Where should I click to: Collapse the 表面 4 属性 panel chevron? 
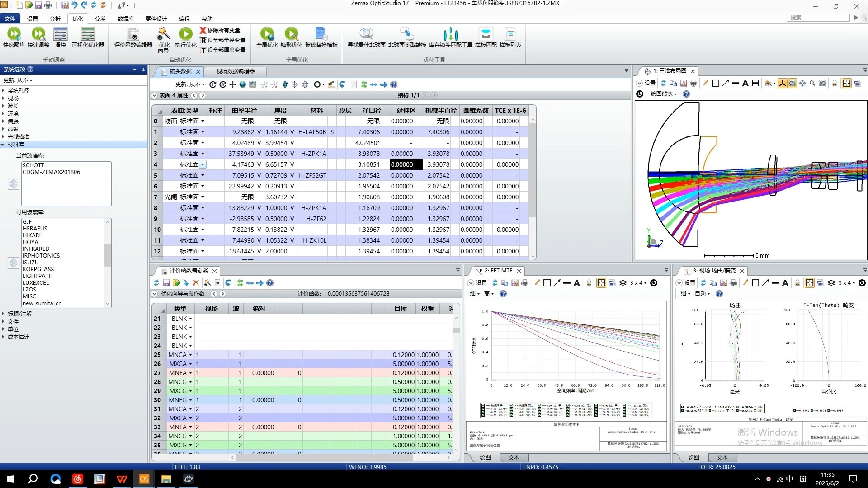pyautogui.click(x=155, y=95)
